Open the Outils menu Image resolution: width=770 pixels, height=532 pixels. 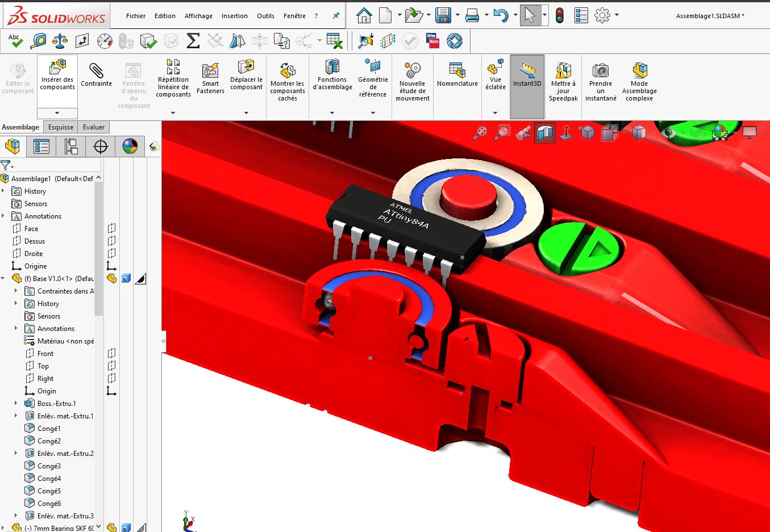point(265,16)
